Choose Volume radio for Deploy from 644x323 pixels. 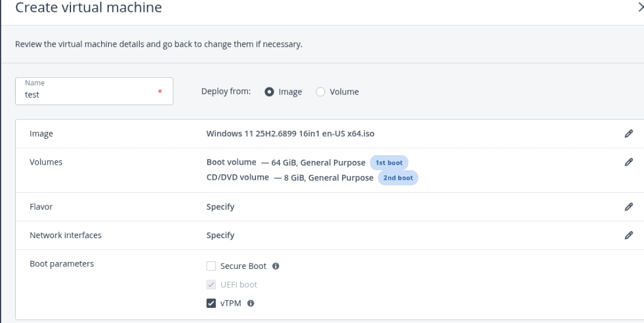point(321,92)
